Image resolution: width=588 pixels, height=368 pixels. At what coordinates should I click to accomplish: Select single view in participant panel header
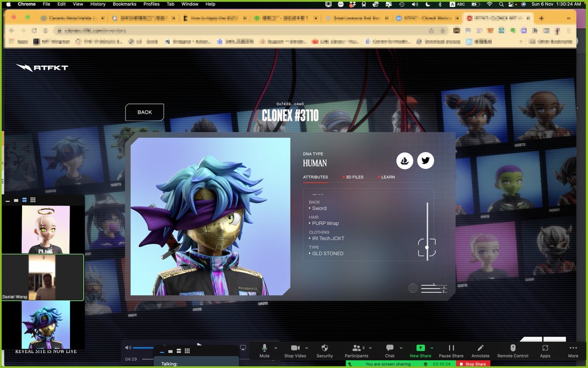(16, 200)
